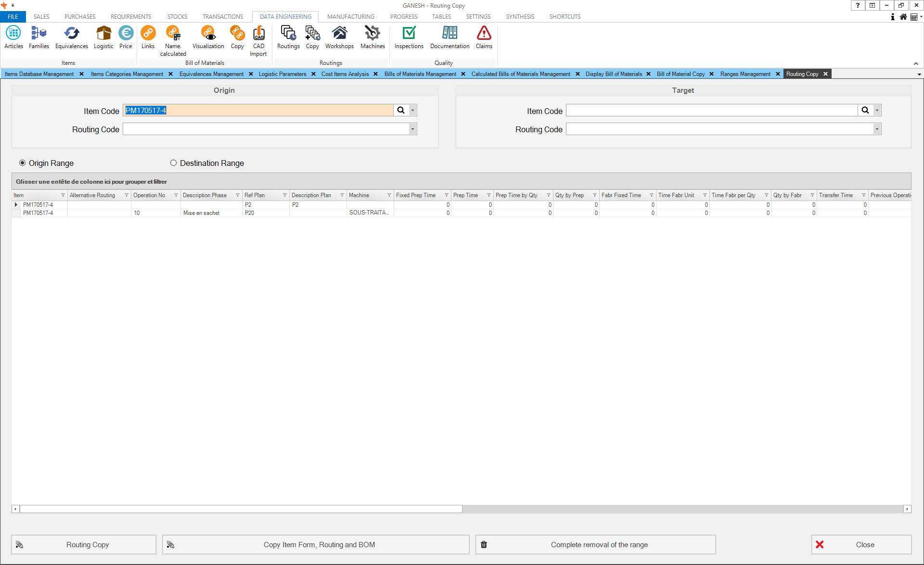Click the Claims warning icon
The image size is (924, 565).
tap(484, 37)
